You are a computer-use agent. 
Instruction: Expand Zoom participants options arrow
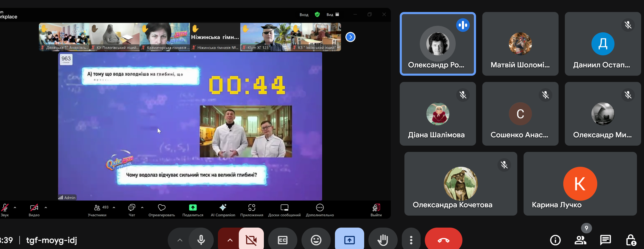114,207
